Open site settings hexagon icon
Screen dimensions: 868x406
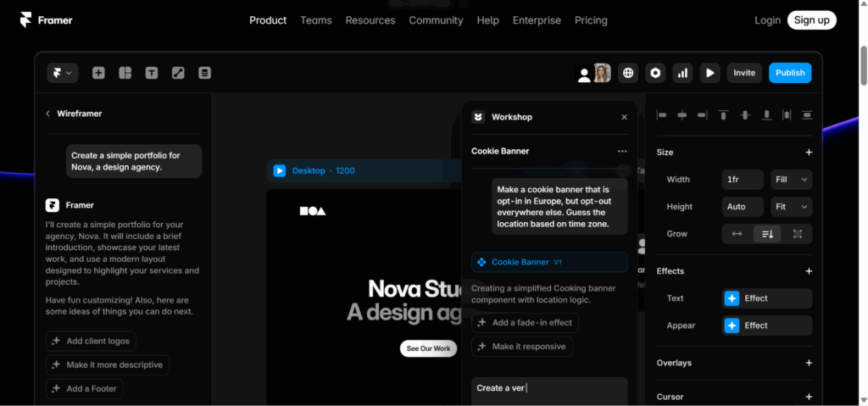(x=655, y=73)
